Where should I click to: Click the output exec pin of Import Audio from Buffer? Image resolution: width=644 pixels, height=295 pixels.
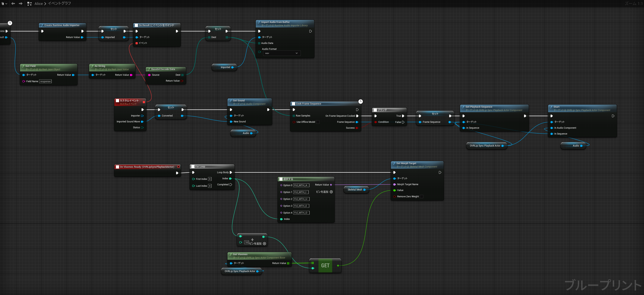click(310, 31)
